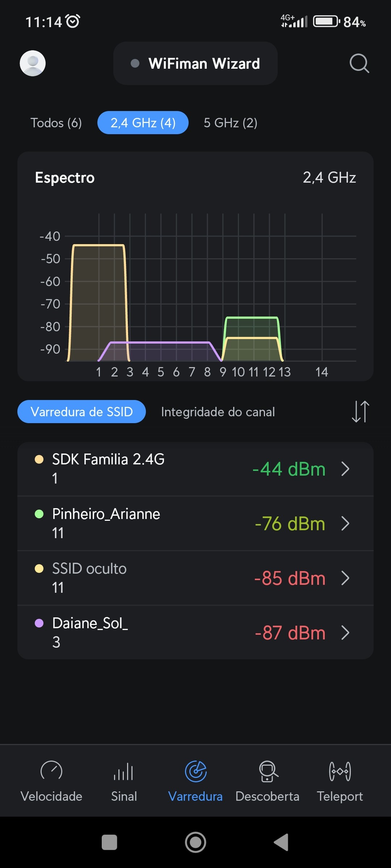Open the user profile avatar
This screenshot has height=868, width=391.
click(33, 63)
